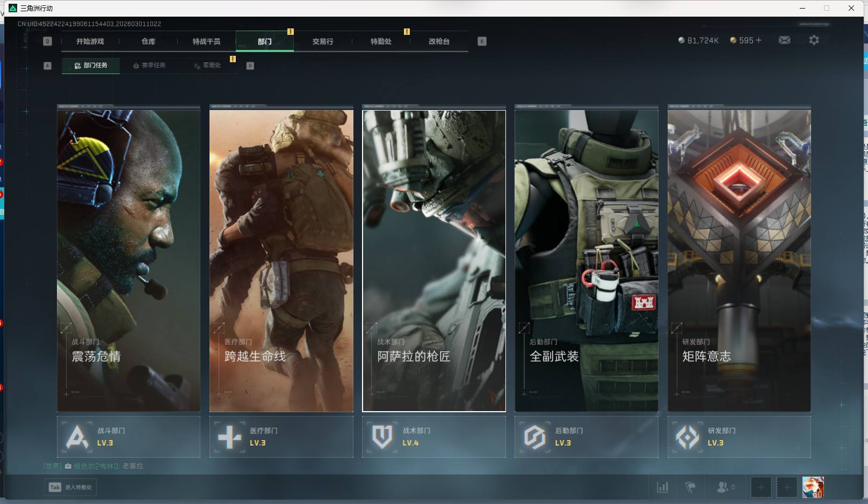Open the friends list icon
Viewport: 868px width, 504px height.
pyautogui.click(x=725, y=487)
